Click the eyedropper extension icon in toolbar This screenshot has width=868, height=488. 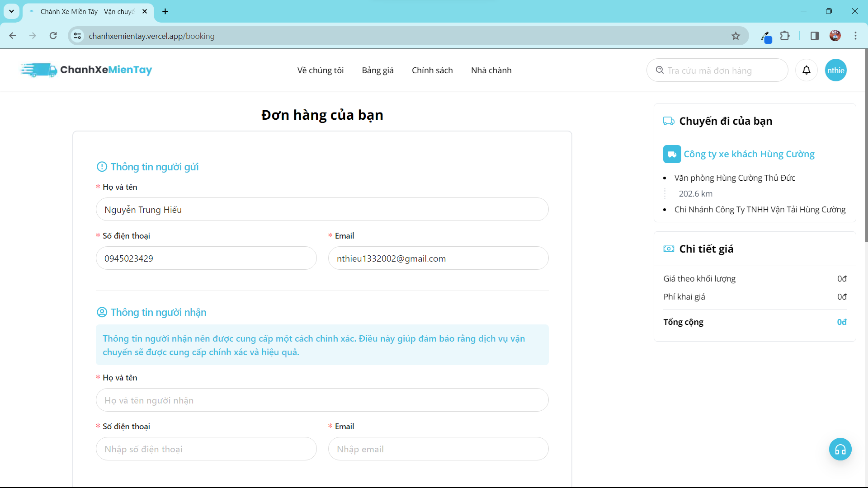click(767, 36)
